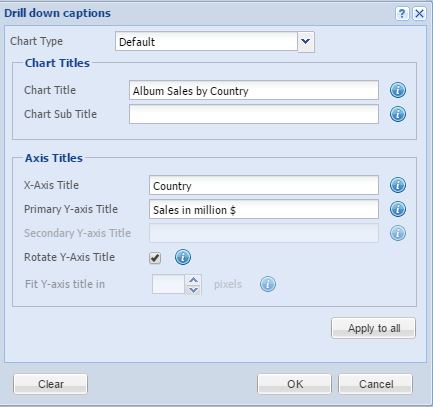Viewport: 433px width, 407px height.
Task: Click the Sales in million $ field
Action: pos(264,209)
